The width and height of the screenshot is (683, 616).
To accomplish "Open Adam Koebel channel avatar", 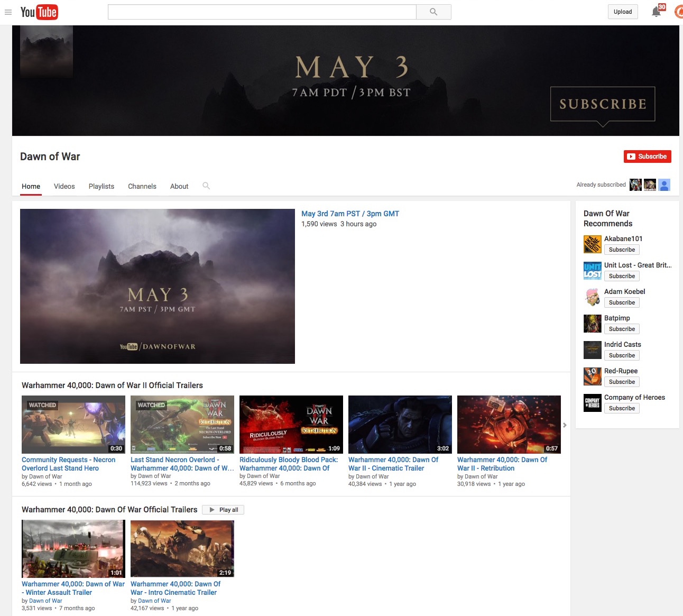I will coord(593,297).
